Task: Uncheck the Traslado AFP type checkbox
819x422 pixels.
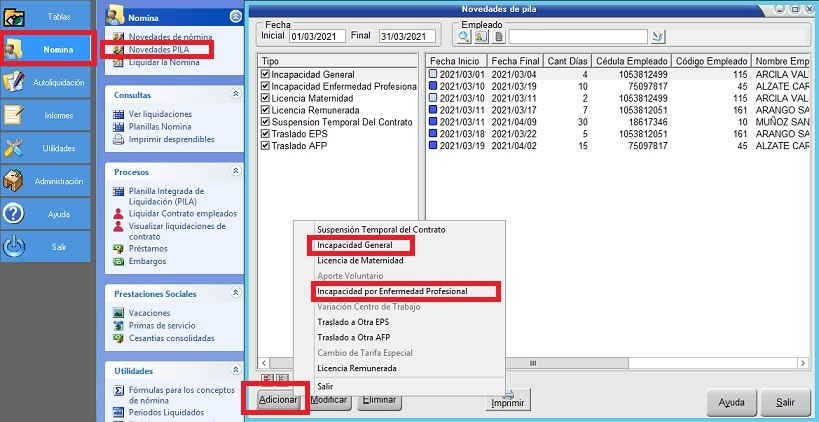Action: point(265,145)
